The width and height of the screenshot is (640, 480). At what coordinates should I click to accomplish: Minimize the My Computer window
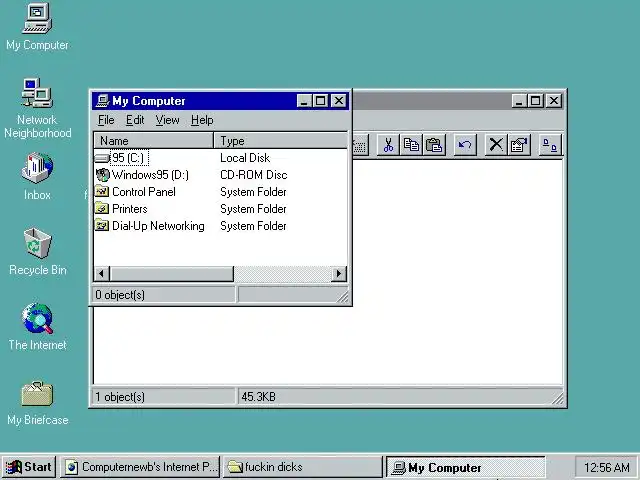pyautogui.click(x=304, y=101)
